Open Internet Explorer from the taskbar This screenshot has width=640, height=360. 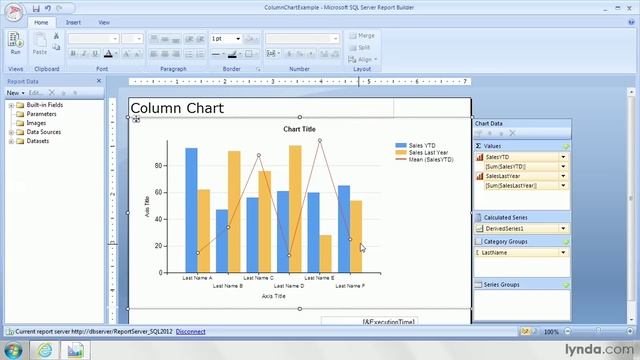[45, 350]
